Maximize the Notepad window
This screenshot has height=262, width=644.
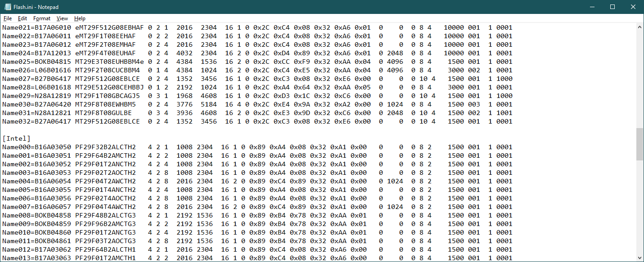click(612, 7)
